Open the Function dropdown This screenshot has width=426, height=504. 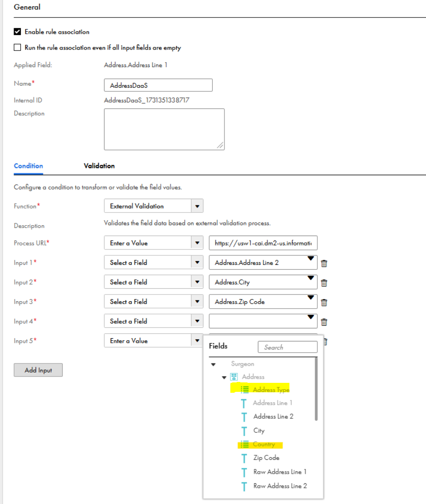[197, 206]
